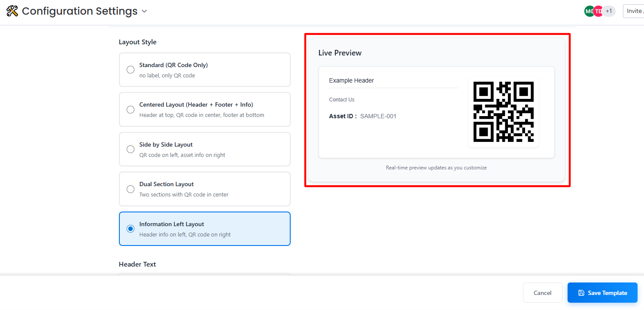Click the Live Preview heading

[340, 53]
